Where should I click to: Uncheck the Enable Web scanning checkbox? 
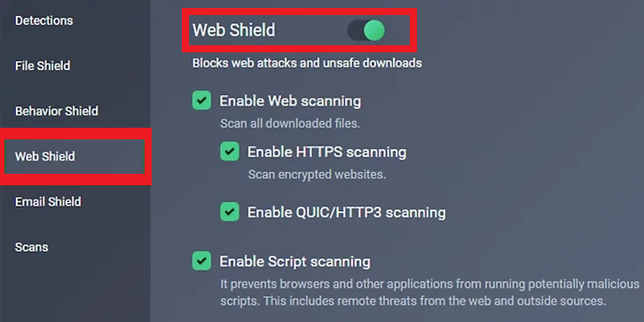pyautogui.click(x=201, y=100)
